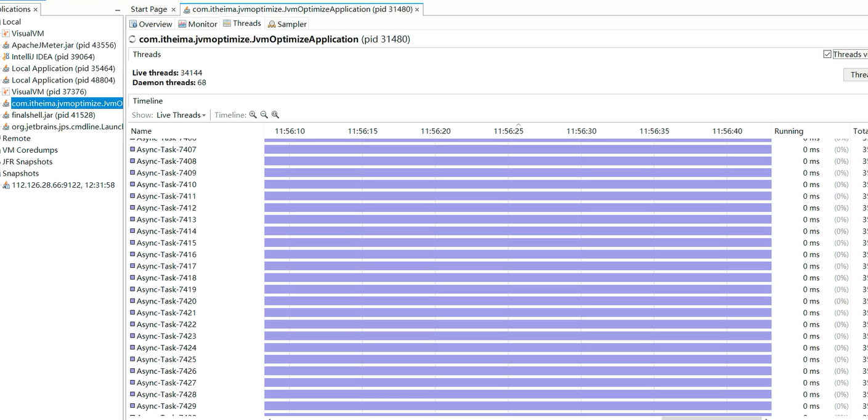Click the timeline zoom in magnifier icon
868x420 pixels.
(x=253, y=115)
